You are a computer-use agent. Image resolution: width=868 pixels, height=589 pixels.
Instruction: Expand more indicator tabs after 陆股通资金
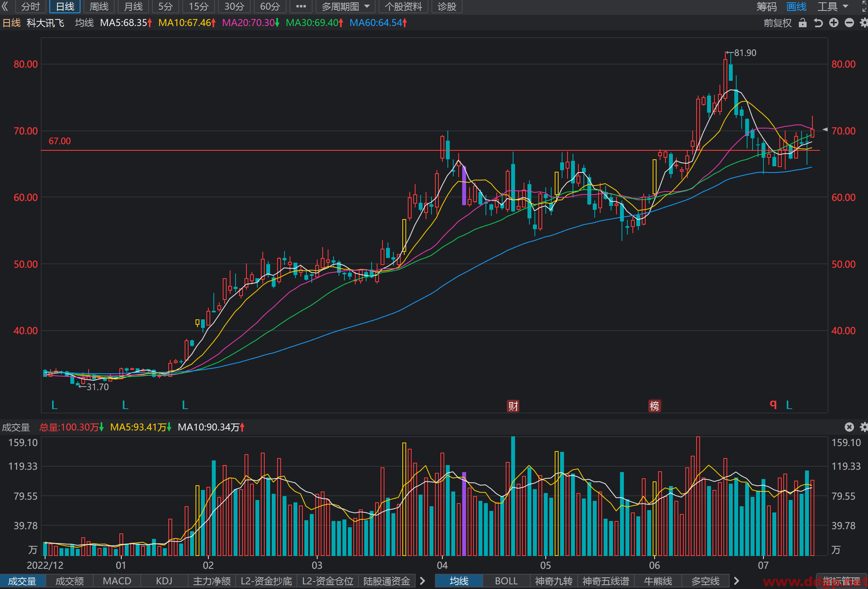423,581
